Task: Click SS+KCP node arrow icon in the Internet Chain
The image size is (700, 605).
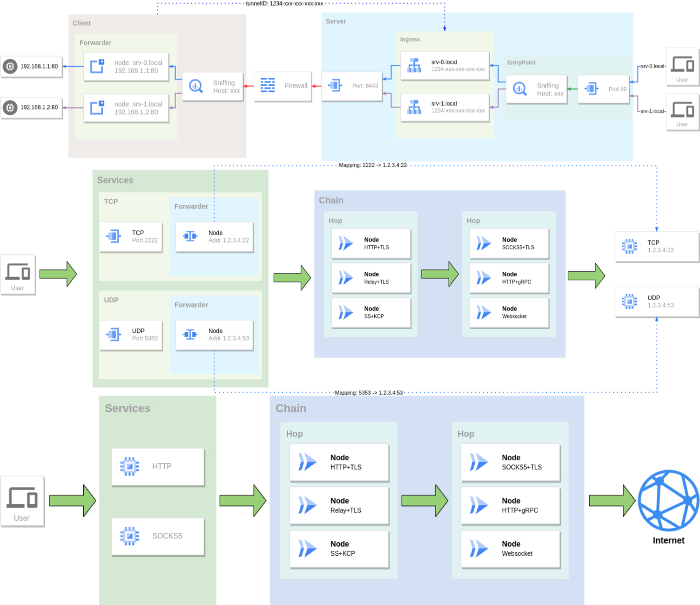Action: [x=307, y=549]
